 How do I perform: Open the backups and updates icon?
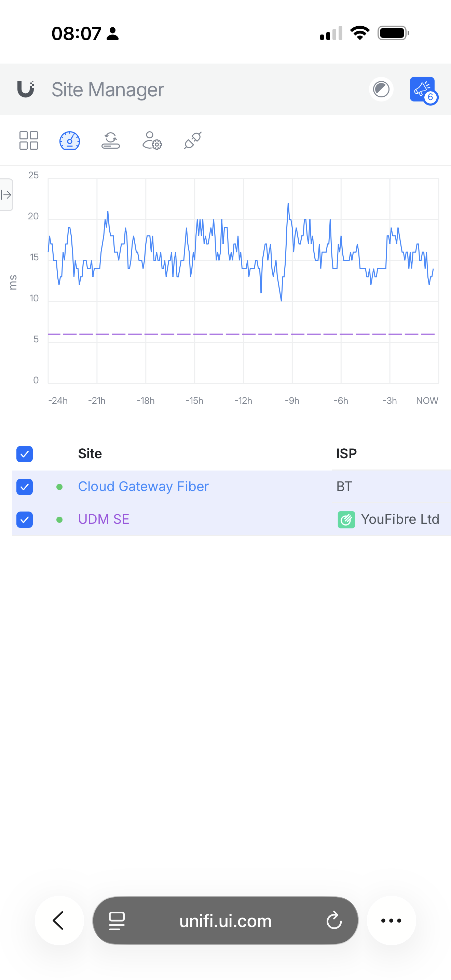tap(111, 140)
